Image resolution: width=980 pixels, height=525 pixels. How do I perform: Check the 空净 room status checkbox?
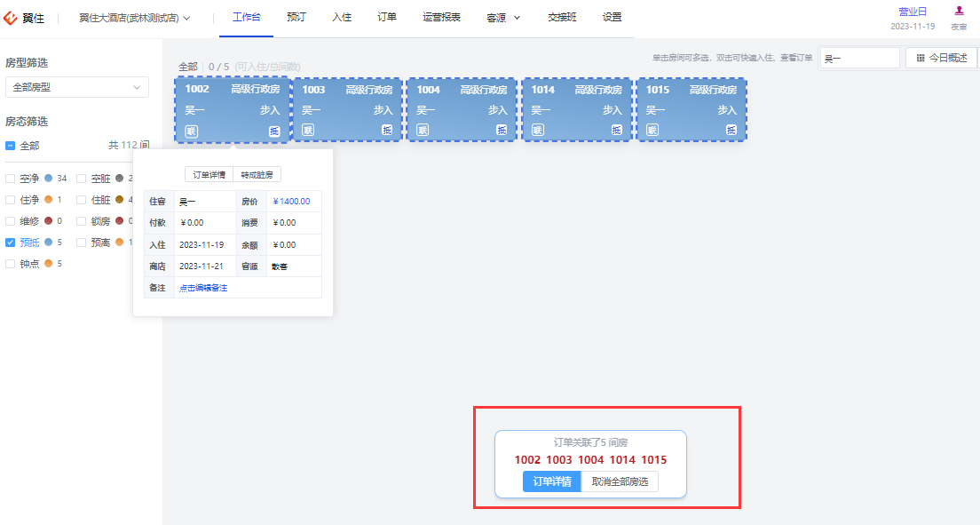(x=10, y=179)
